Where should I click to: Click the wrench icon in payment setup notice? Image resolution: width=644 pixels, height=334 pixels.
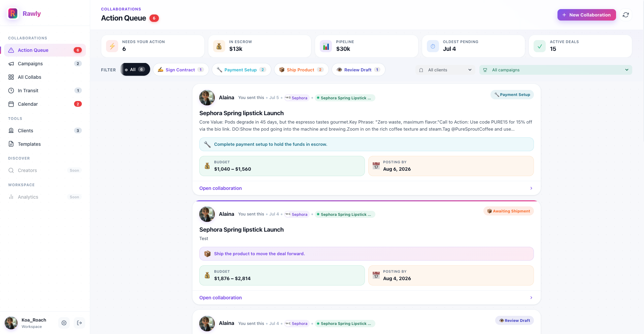207,144
